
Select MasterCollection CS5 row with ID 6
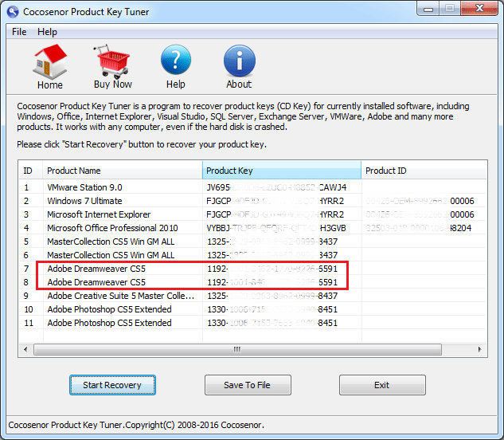(252, 255)
